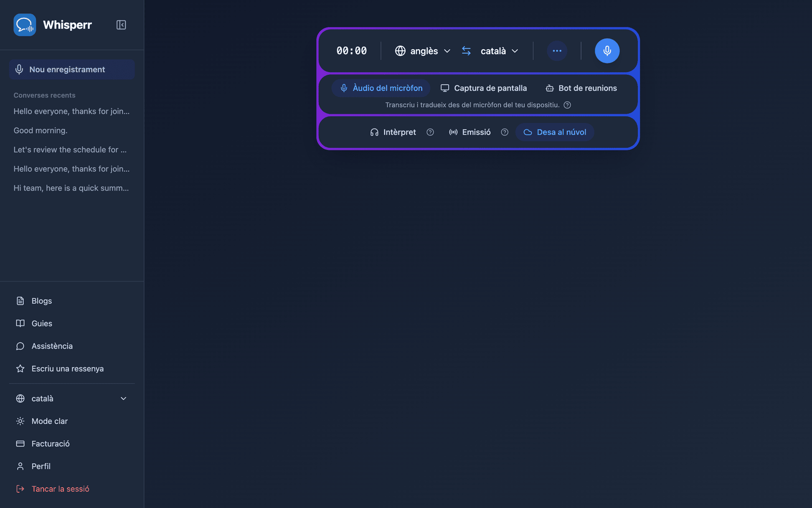Expand the sidebar català language selector

tap(72, 399)
